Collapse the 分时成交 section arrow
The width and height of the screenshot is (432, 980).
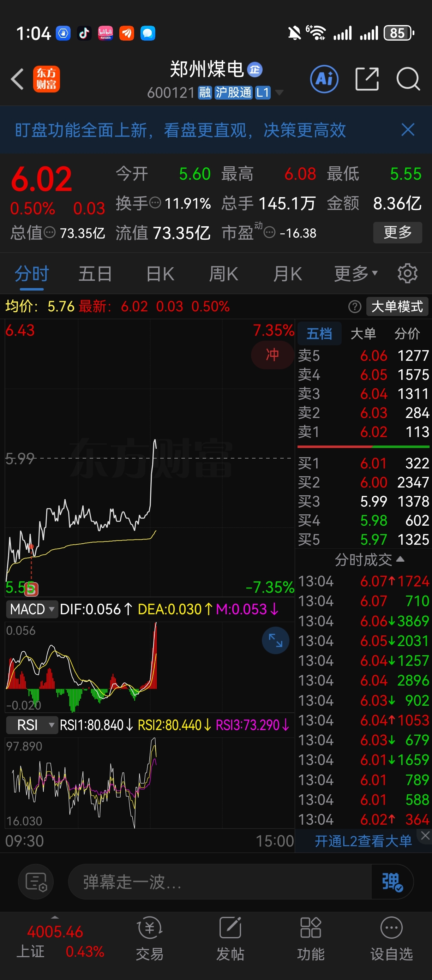[400, 559]
